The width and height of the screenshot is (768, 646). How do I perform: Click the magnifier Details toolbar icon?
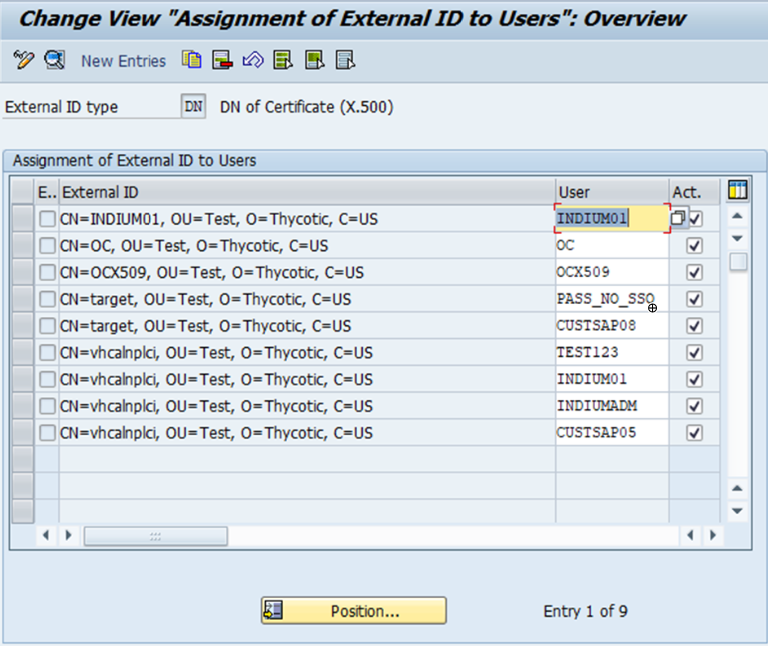coord(54,60)
